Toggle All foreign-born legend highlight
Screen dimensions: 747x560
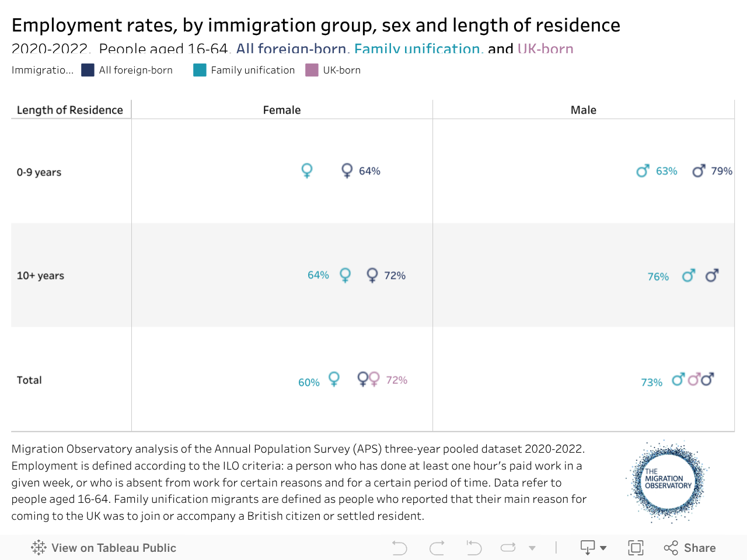(x=135, y=70)
